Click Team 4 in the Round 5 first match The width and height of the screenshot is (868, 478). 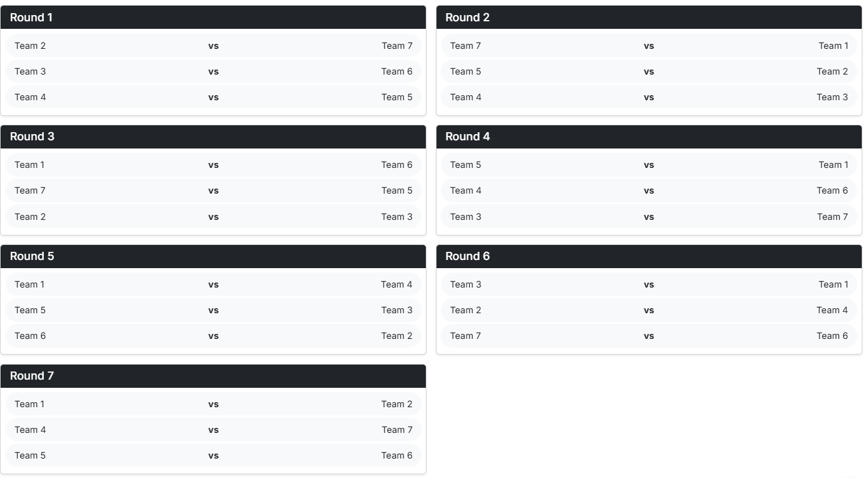point(396,284)
